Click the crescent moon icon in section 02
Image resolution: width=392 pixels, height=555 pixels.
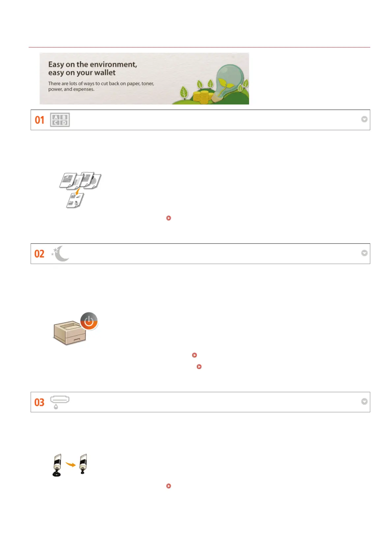click(x=60, y=253)
